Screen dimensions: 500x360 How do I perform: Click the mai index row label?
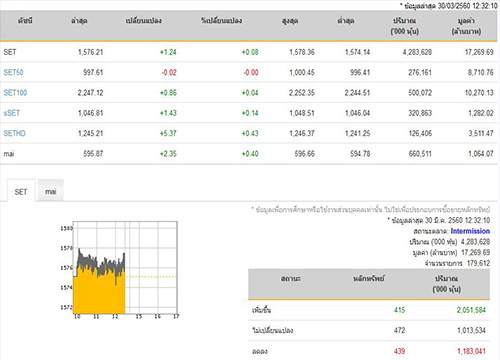[9, 154]
